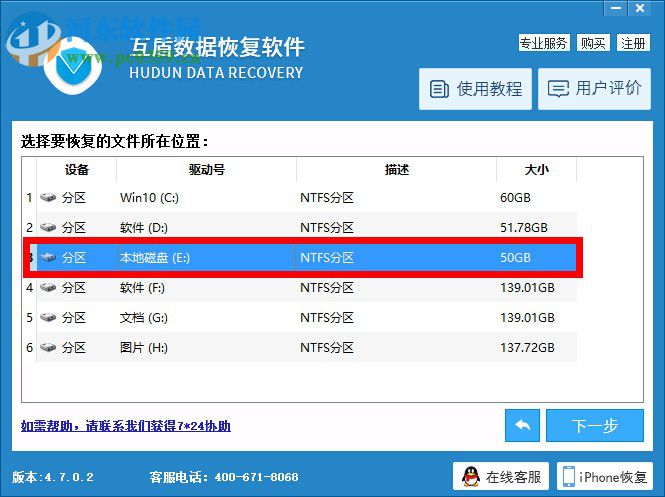Click NTFS分区 description in G: row

[327, 318]
